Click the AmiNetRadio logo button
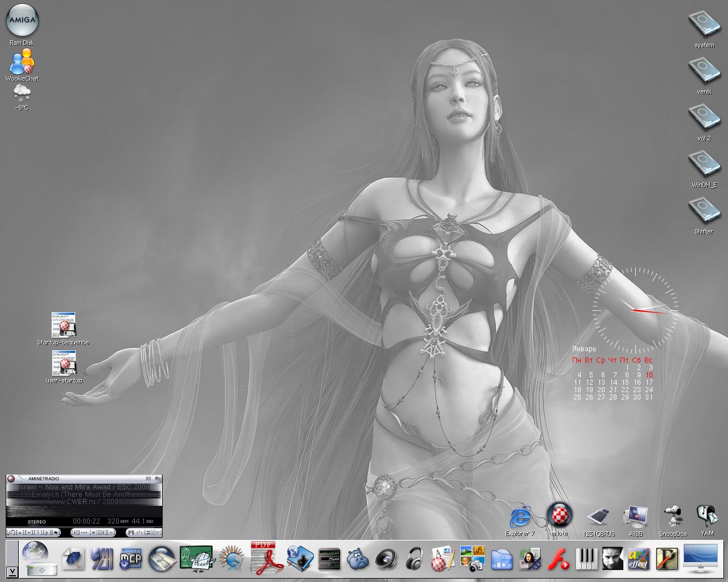 coord(11,479)
